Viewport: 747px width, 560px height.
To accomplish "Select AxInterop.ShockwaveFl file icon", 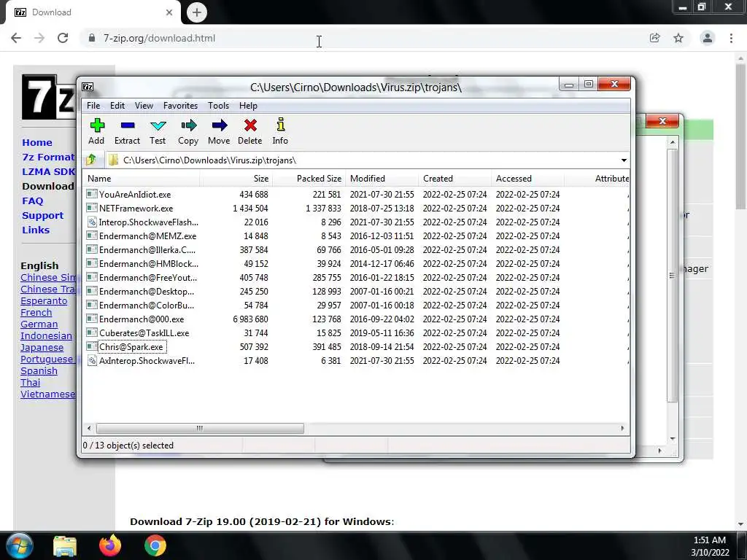I will (92, 360).
